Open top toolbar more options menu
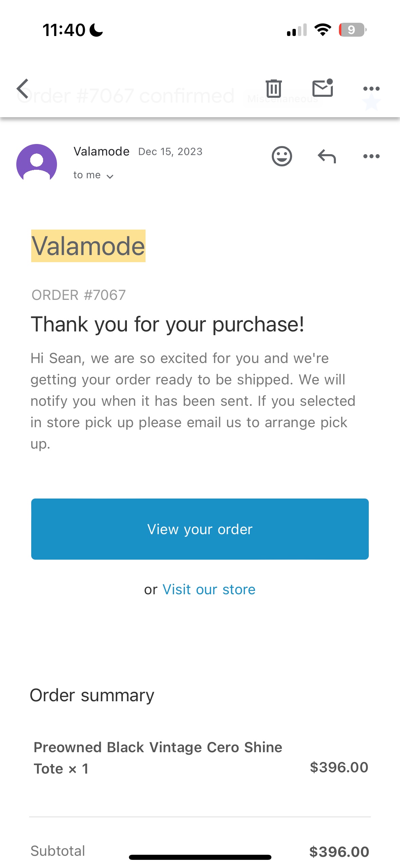 (x=371, y=89)
